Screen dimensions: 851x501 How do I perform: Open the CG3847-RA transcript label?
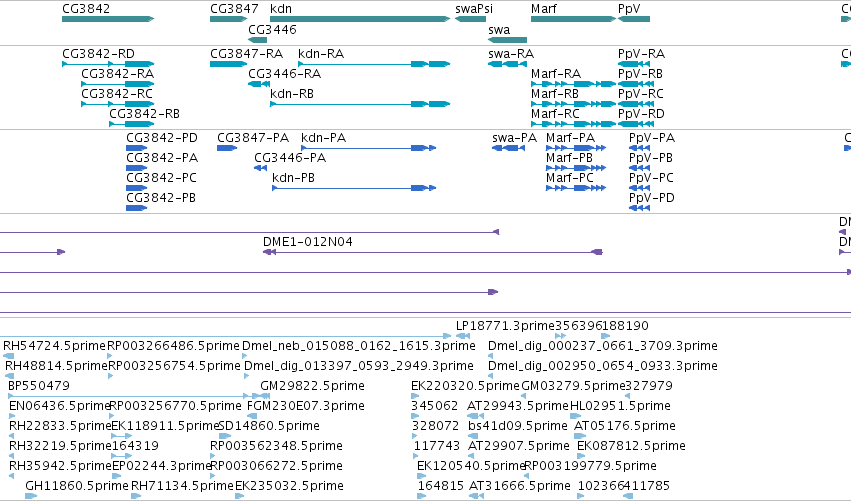(x=247, y=54)
